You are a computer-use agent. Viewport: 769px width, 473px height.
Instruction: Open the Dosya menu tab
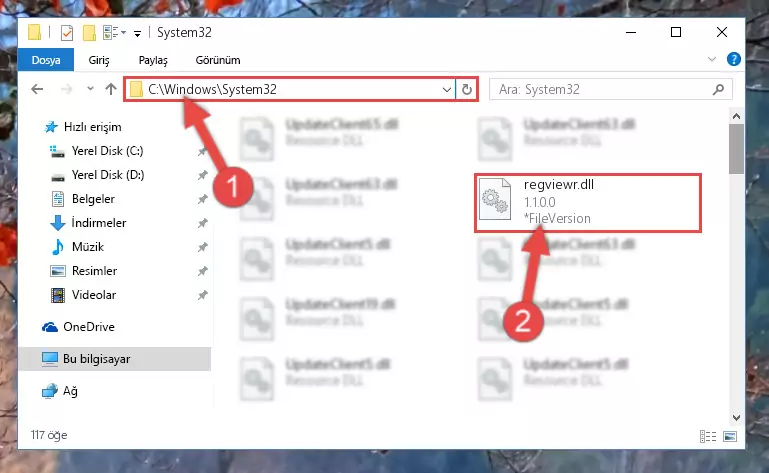46,60
